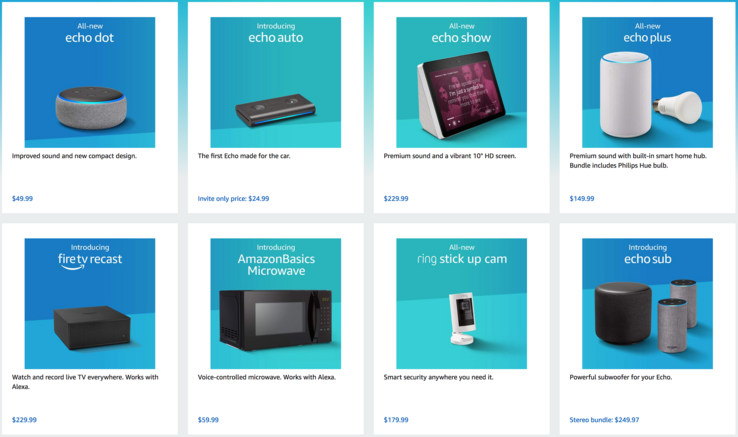Click the echo show $229.99 price link
The height and width of the screenshot is (437, 738).
(x=396, y=198)
